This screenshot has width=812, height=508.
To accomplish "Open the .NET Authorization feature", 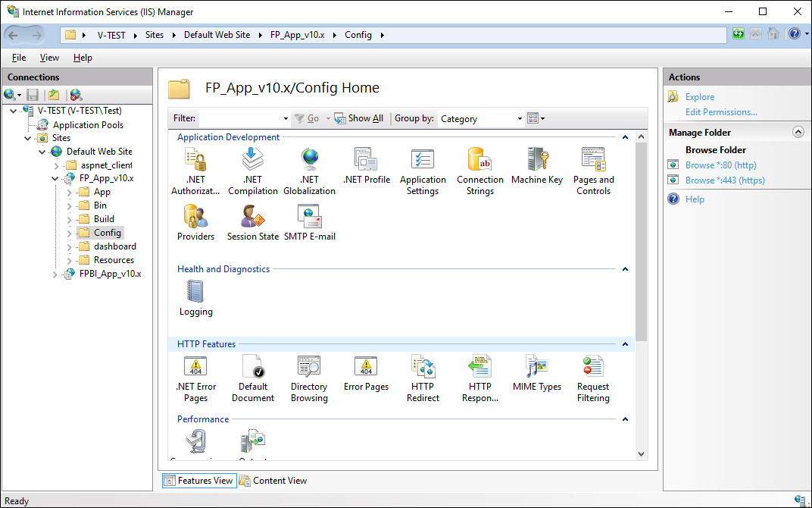I will (x=195, y=171).
